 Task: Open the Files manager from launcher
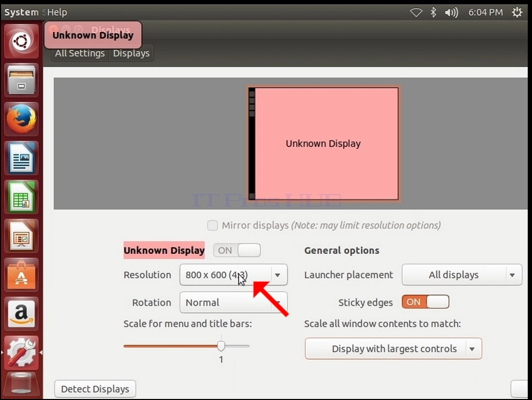[21, 80]
